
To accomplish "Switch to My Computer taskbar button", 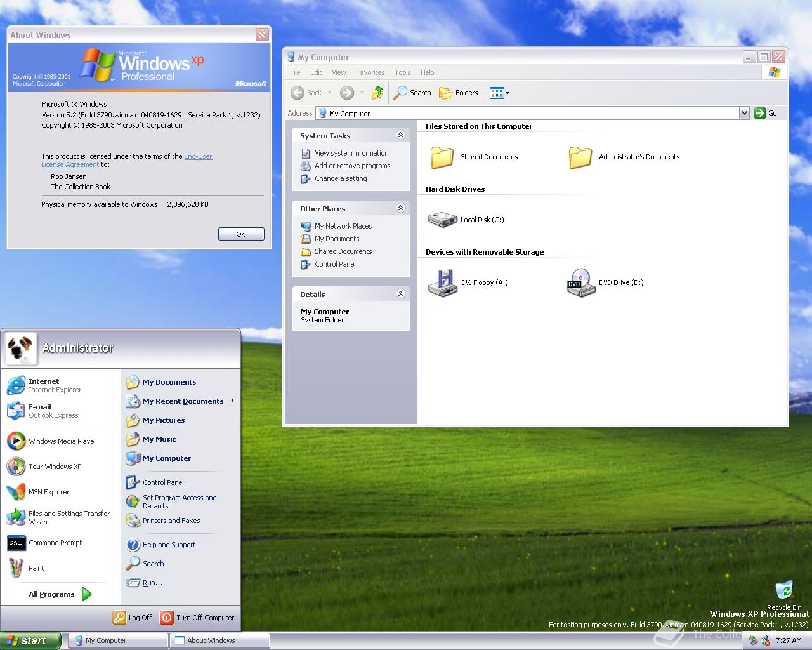I will click(118, 640).
